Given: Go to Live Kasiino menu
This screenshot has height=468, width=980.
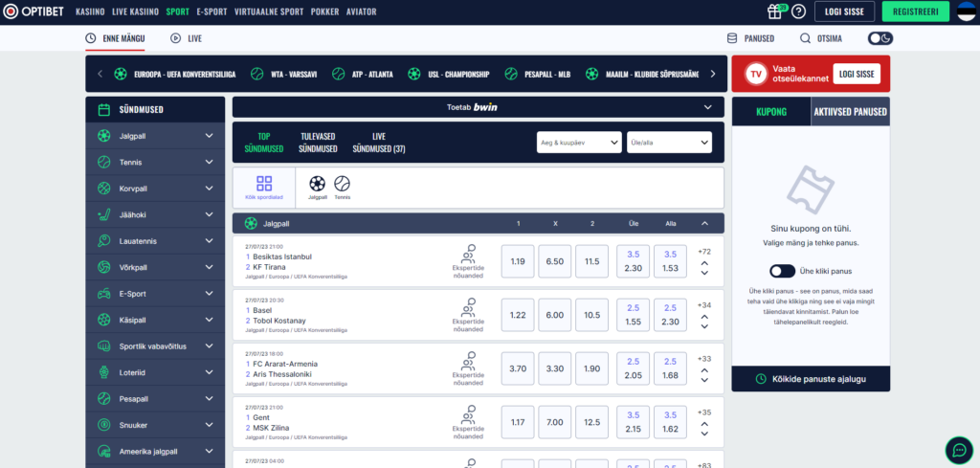Looking at the screenshot, I should (136, 11).
